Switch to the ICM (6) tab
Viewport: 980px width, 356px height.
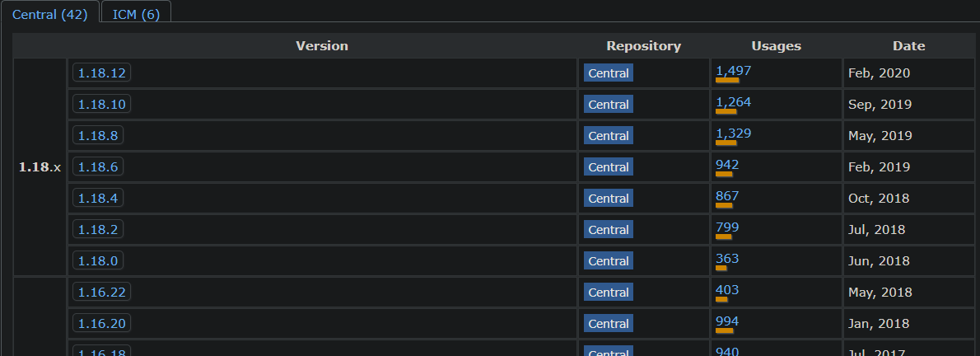[x=136, y=14]
